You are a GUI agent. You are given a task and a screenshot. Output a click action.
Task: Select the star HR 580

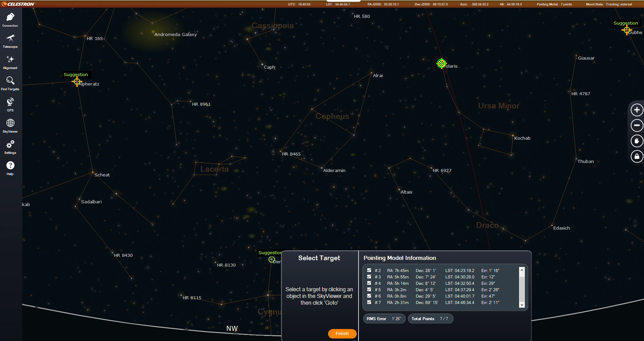tap(362, 16)
